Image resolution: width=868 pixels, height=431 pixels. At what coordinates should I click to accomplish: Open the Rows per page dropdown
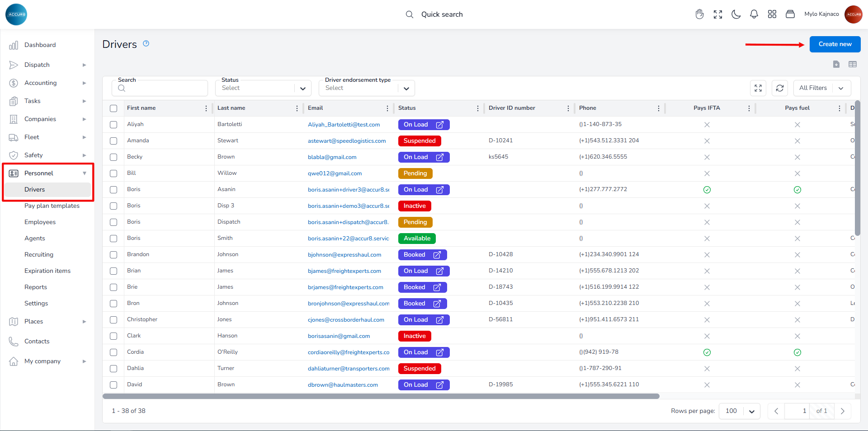point(740,411)
